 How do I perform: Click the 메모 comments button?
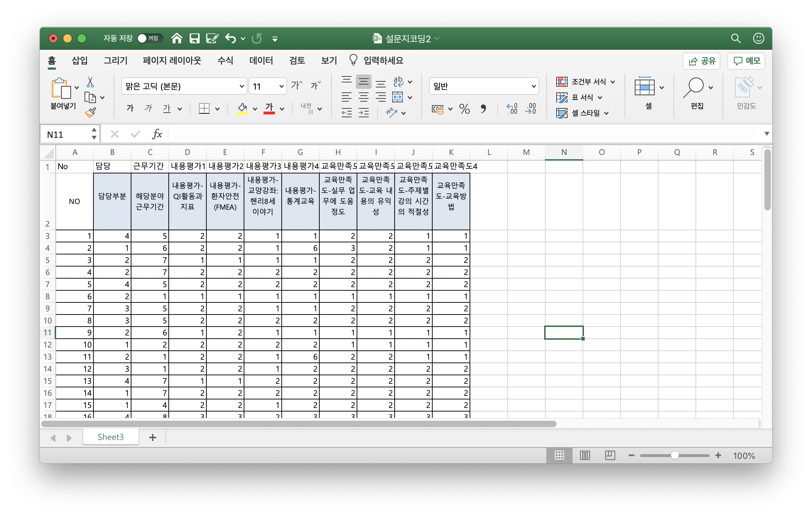click(746, 61)
